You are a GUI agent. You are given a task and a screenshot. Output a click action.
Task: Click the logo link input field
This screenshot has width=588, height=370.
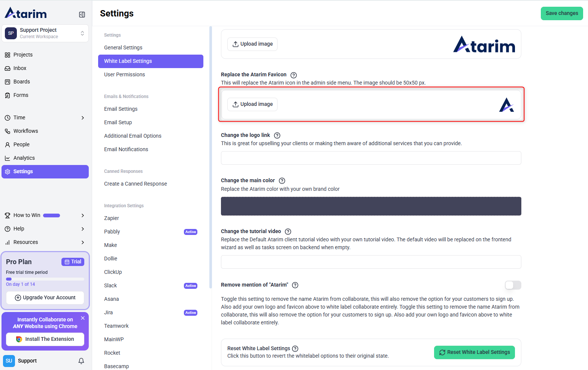[371, 158]
